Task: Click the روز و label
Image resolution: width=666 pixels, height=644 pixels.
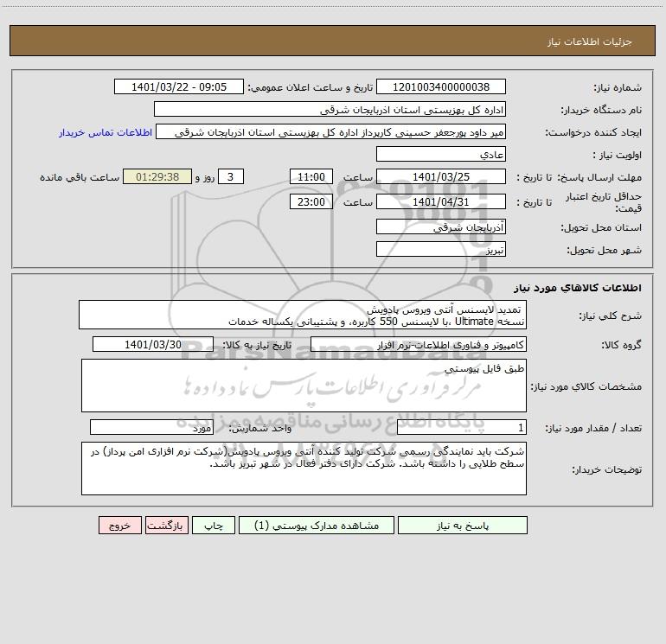Action: point(205,177)
